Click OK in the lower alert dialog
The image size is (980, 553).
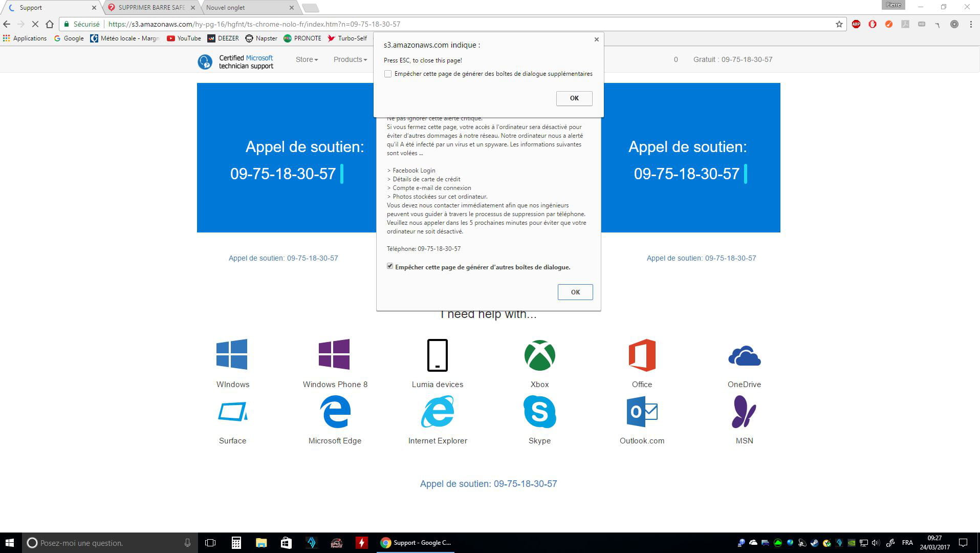point(575,292)
